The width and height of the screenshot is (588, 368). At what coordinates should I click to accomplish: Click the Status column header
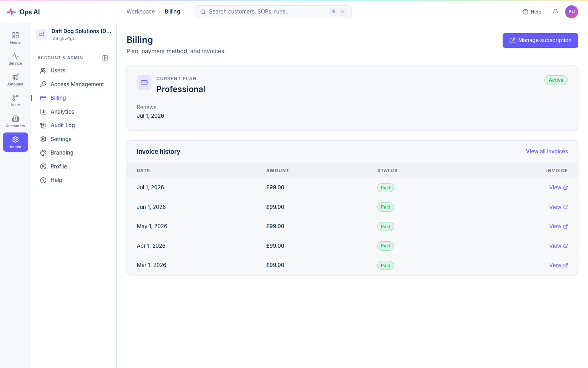tap(387, 171)
